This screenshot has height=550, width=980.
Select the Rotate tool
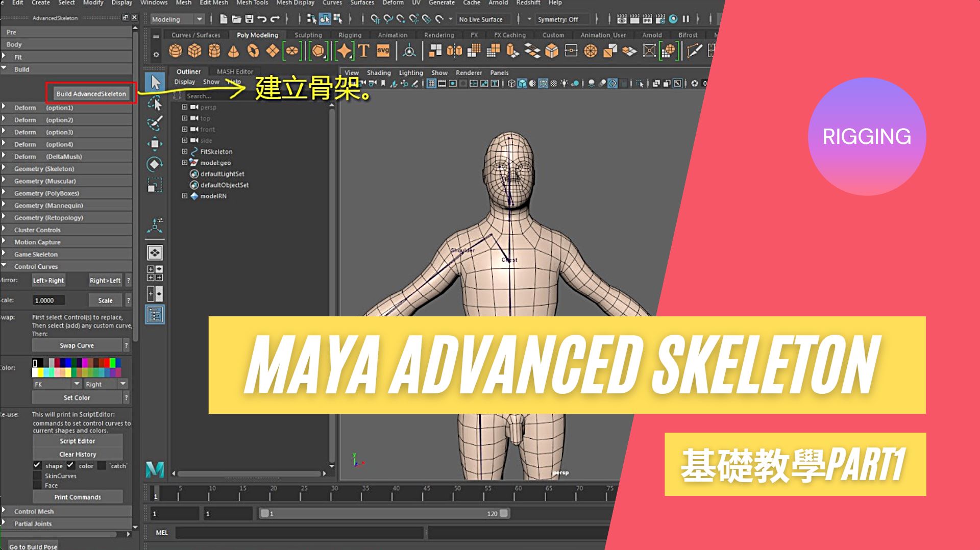(x=155, y=163)
